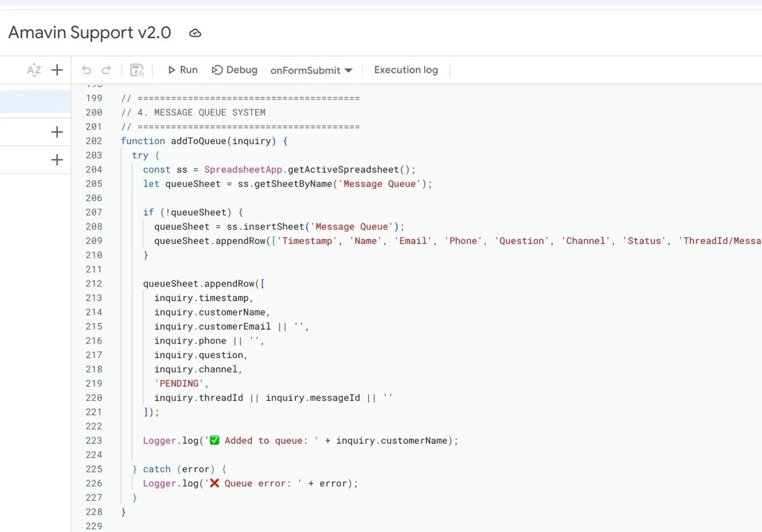Add a library using the Libraries plus icon
Viewport: 762px width, 532px height.
tap(57, 132)
